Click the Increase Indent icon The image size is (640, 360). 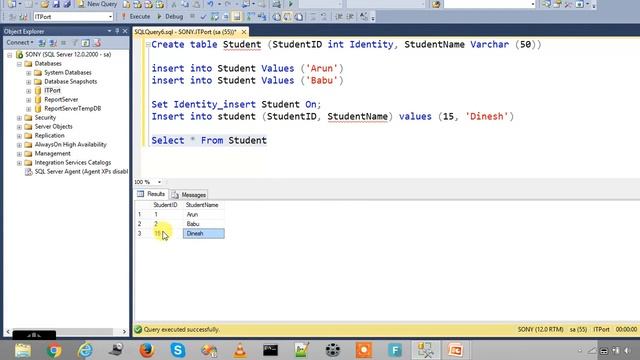(x=350, y=17)
